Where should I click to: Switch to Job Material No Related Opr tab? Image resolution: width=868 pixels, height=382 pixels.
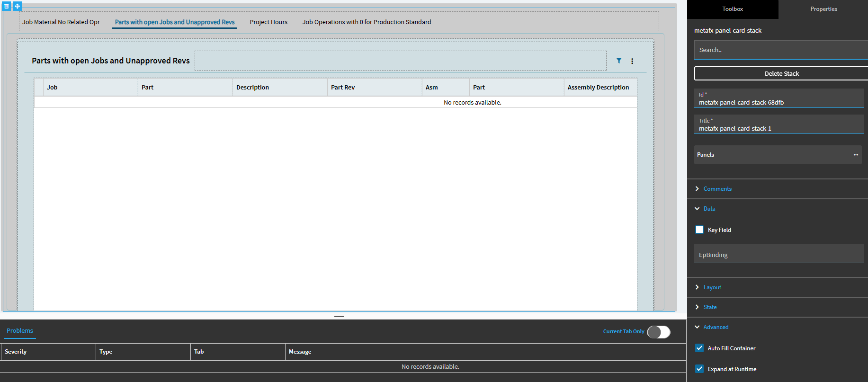tap(61, 22)
